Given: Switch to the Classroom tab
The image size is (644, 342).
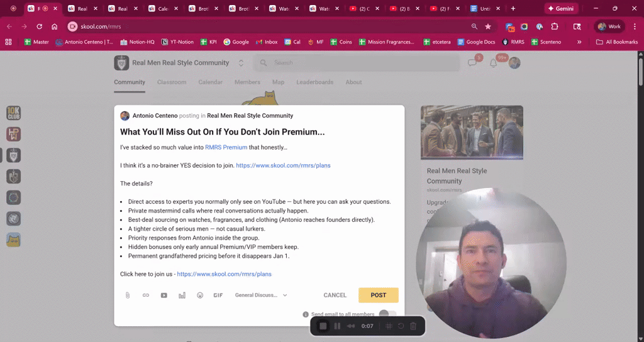Looking at the screenshot, I should pos(172,82).
